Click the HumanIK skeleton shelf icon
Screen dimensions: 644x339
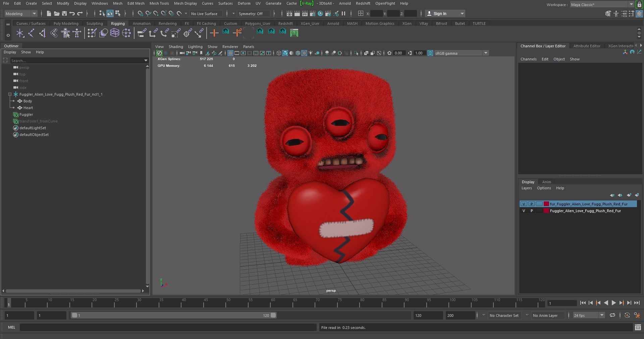tap(77, 33)
